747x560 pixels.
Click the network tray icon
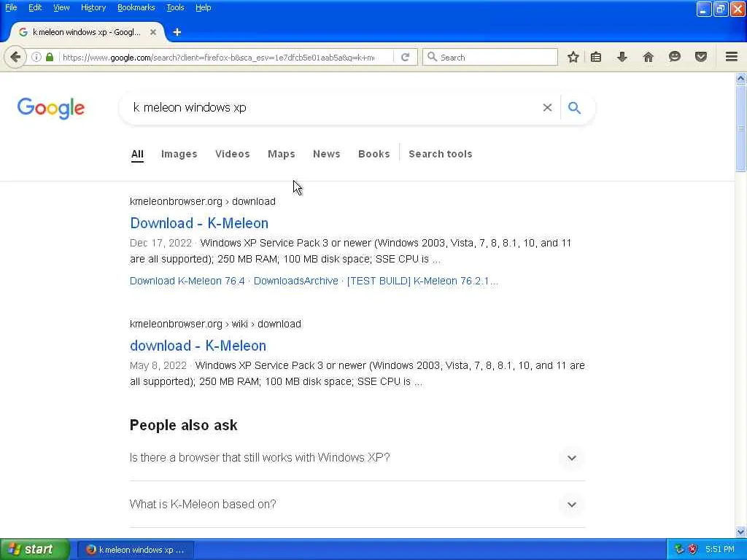[x=679, y=550]
